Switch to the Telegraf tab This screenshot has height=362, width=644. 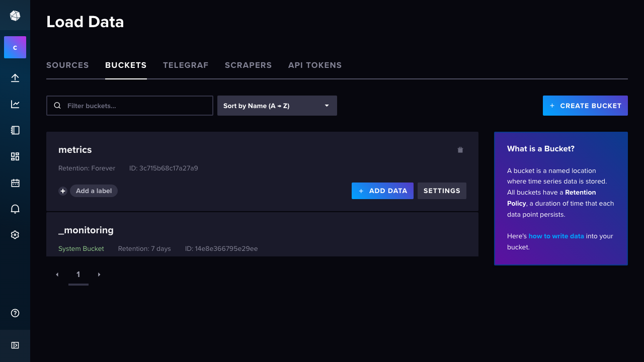coord(186,65)
